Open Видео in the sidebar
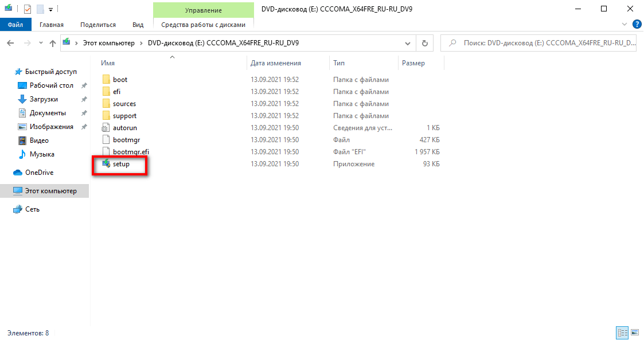 click(x=39, y=140)
